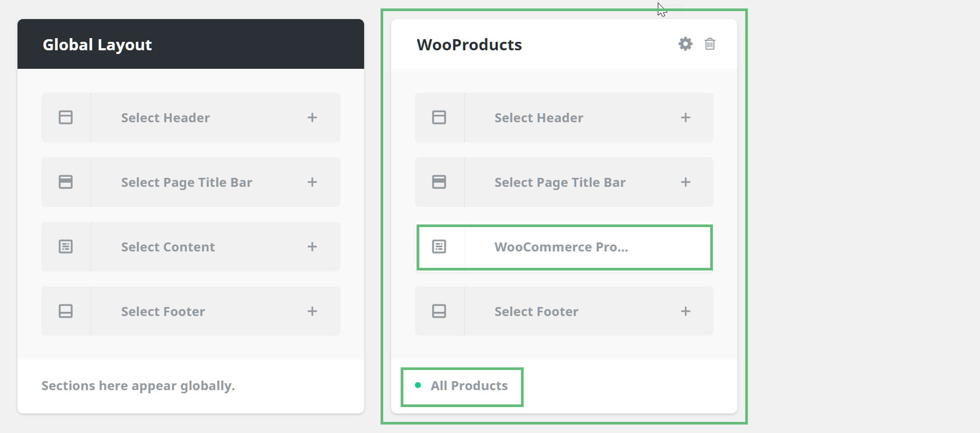Select Header in WooProducts layout
980x433 pixels.
[x=564, y=118]
